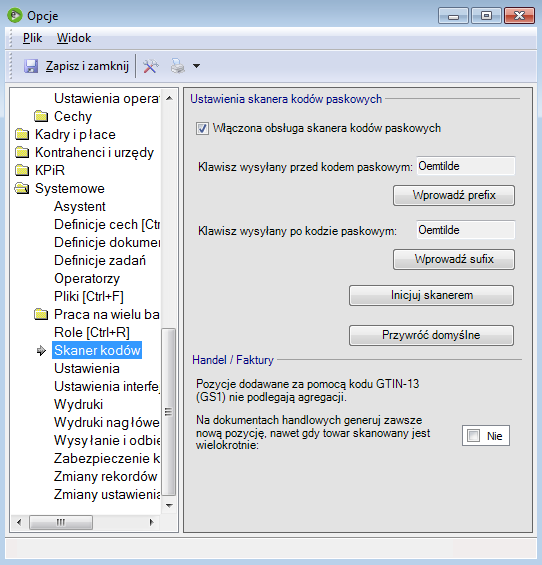Select the Systemowe tree node
This screenshot has height=565, width=542.
(70, 188)
